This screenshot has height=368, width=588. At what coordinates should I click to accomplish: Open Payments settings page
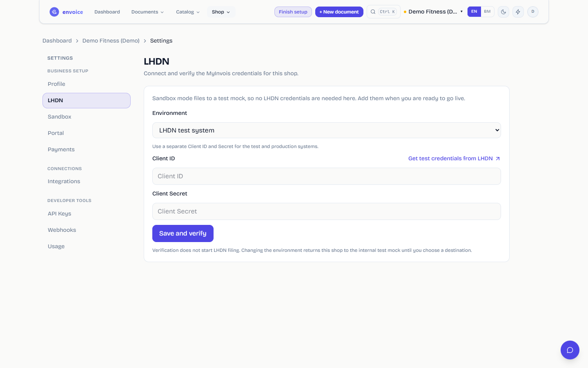pyautogui.click(x=87, y=150)
